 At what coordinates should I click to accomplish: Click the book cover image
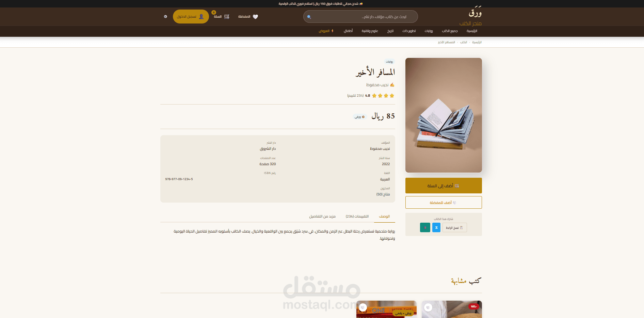(x=444, y=115)
